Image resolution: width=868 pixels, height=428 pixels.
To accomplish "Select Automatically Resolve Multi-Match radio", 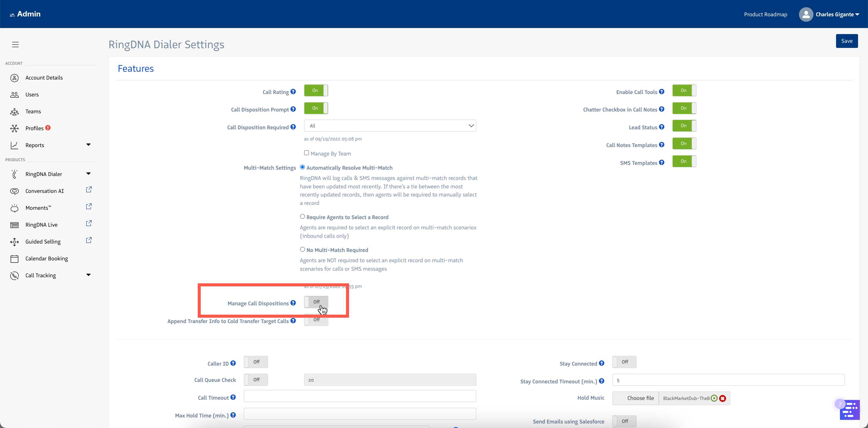I will point(302,167).
